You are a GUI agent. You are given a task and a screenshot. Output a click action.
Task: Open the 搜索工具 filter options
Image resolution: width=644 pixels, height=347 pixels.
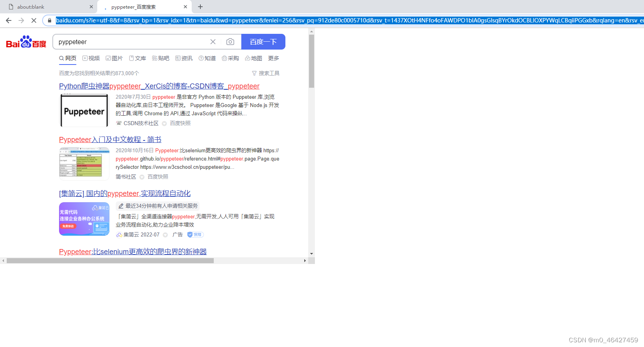(266, 73)
